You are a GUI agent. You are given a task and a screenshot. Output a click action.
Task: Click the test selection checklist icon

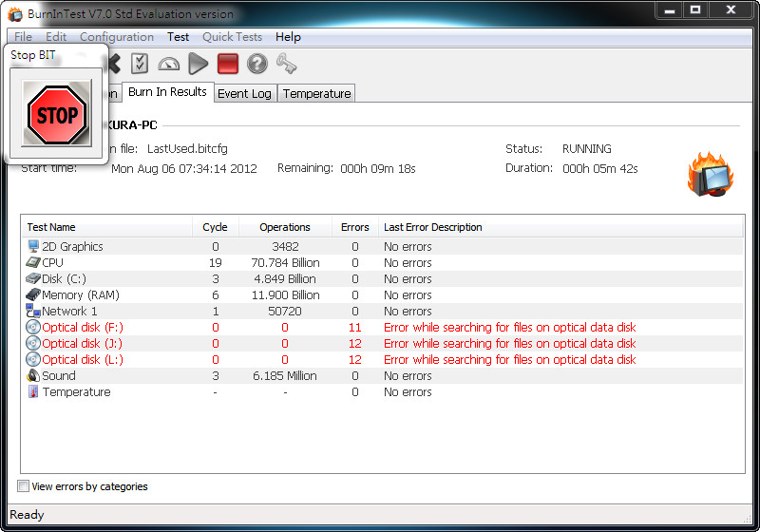coord(140,64)
